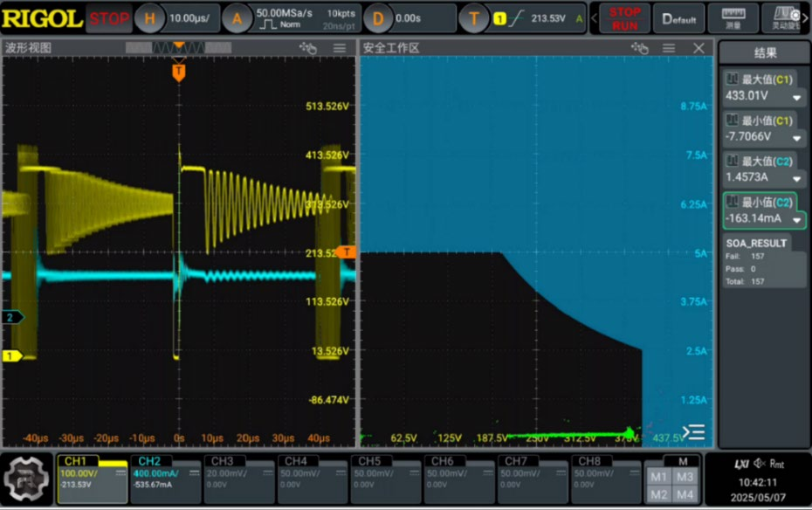This screenshot has width=812, height=510.
Task: Click the cursor tool icon in waveform view
Action: 308,48
